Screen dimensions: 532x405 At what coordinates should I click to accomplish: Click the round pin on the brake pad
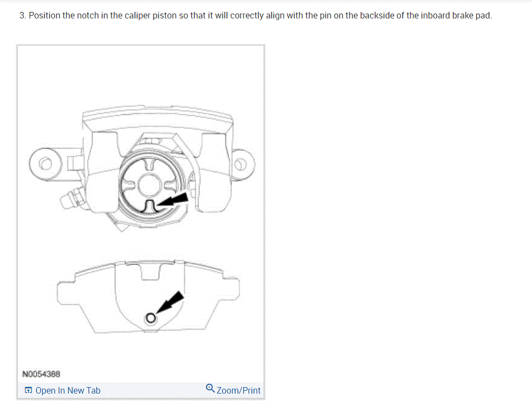coord(151,318)
